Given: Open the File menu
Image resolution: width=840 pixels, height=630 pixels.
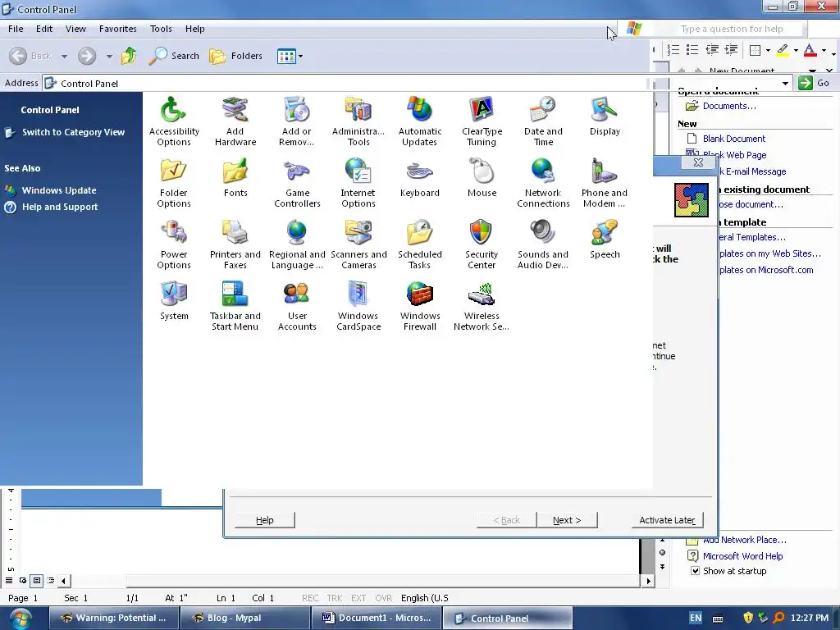Looking at the screenshot, I should click(x=16, y=29).
